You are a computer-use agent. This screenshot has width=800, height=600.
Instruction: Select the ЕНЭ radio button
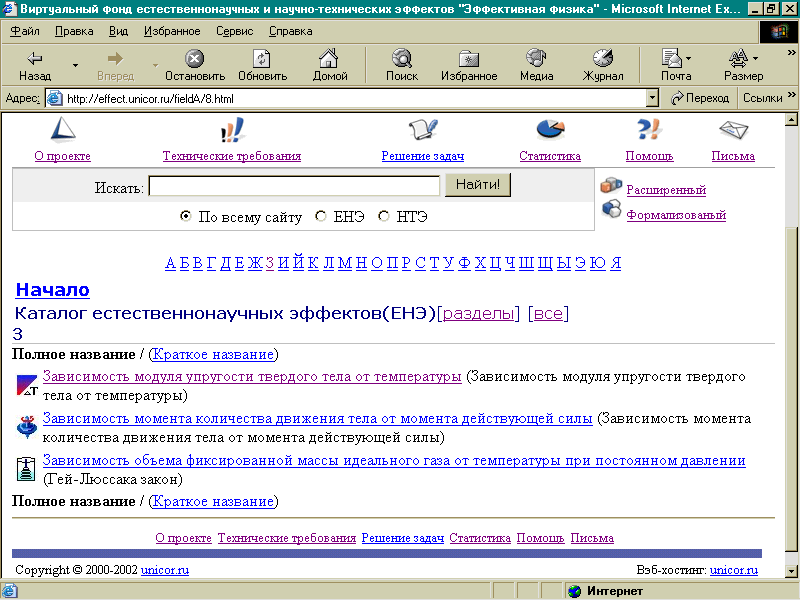pos(321,216)
